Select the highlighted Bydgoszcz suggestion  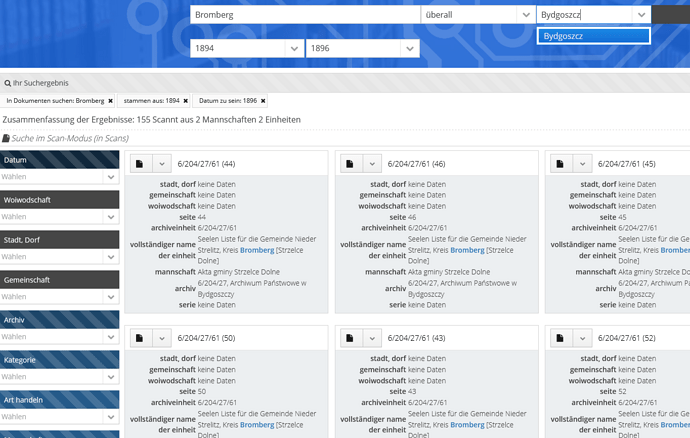point(594,36)
